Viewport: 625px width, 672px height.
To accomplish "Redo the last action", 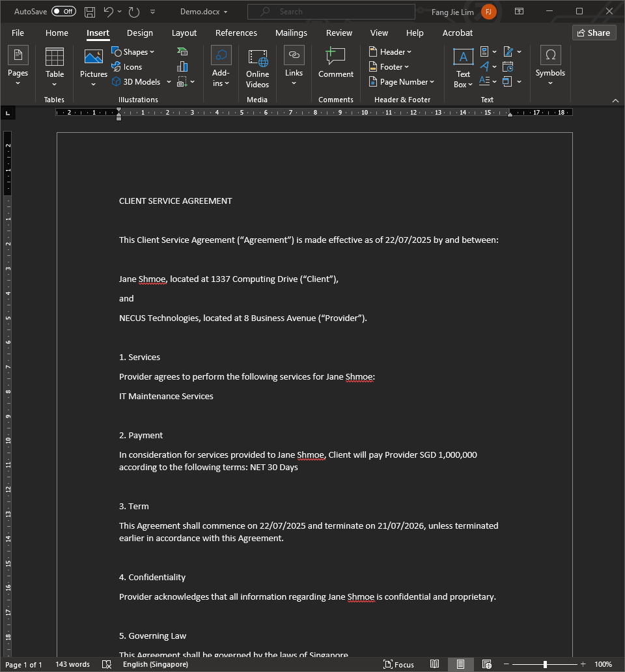I will pos(134,12).
